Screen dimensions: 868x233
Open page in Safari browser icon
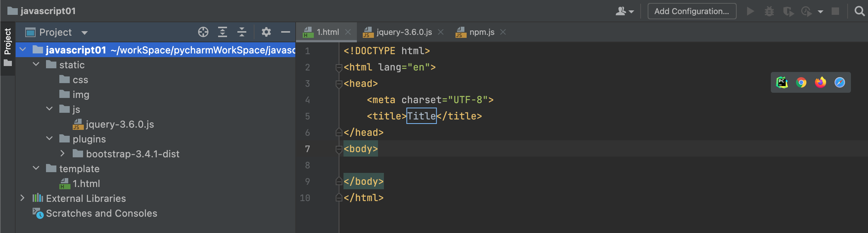click(840, 82)
